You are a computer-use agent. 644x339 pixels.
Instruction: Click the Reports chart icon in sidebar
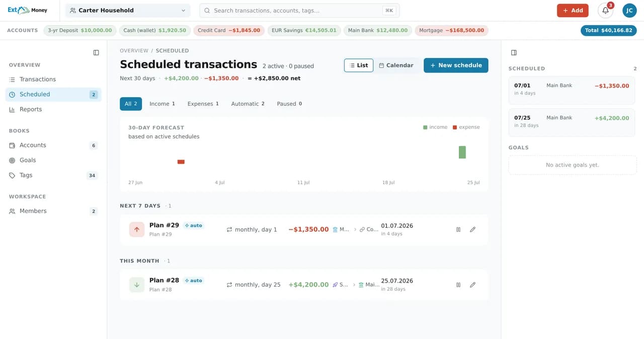pos(12,109)
